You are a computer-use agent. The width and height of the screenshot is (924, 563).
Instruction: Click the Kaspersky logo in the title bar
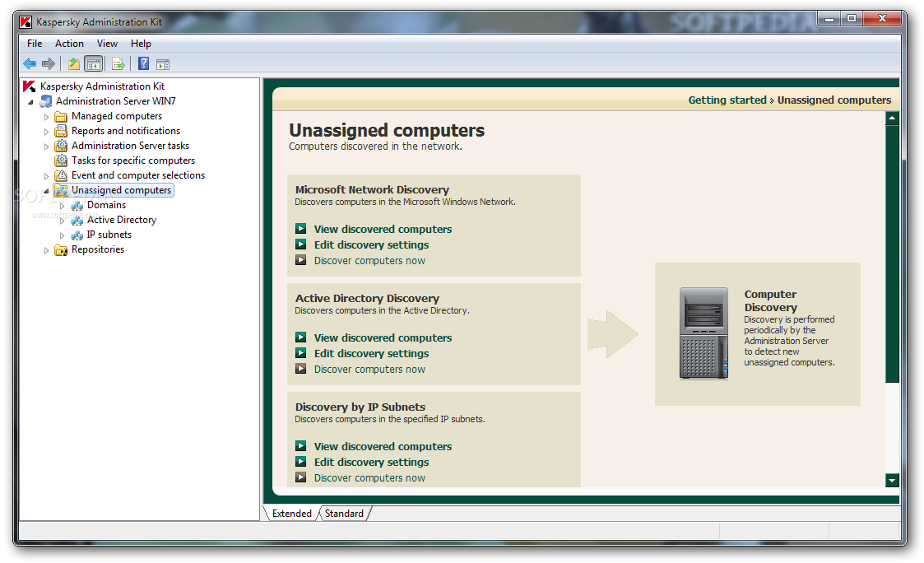pyautogui.click(x=26, y=22)
